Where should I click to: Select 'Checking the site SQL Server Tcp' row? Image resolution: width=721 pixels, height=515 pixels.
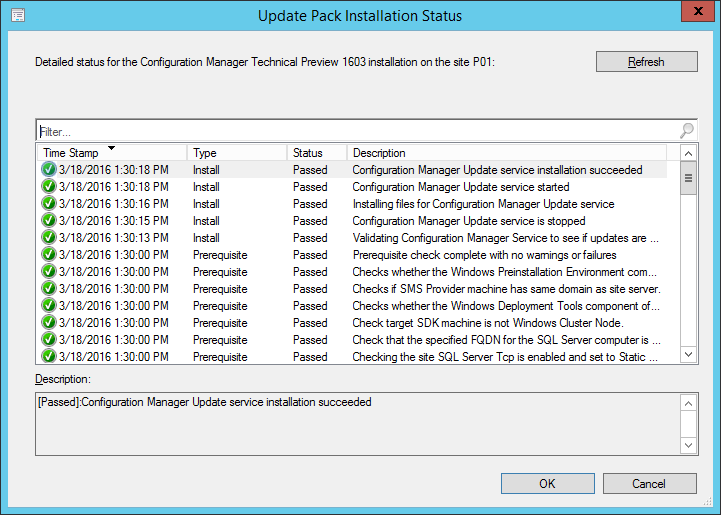click(352, 357)
